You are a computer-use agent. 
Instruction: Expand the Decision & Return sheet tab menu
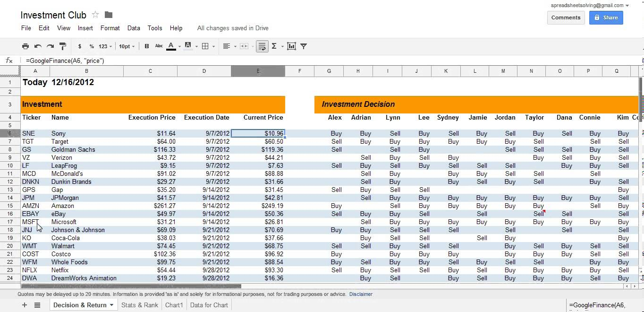112,305
